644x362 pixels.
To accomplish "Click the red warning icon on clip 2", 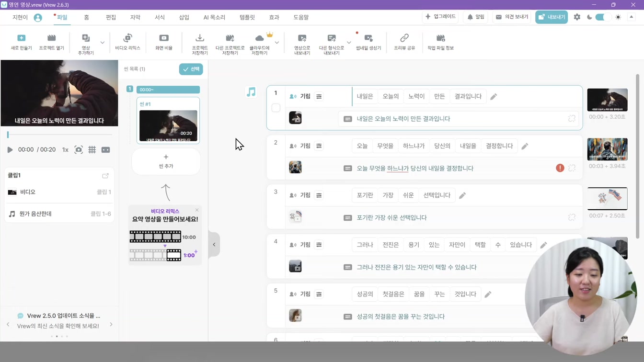I will click(560, 168).
